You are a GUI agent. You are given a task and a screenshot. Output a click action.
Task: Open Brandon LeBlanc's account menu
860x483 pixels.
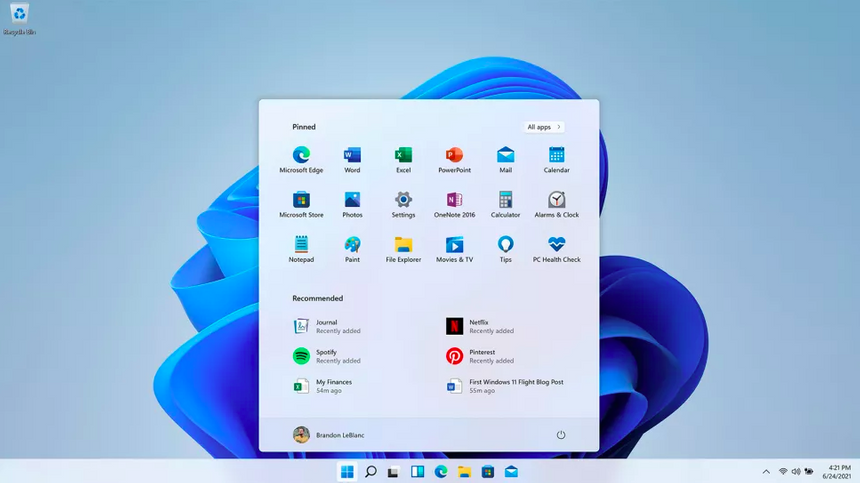point(331,435)
